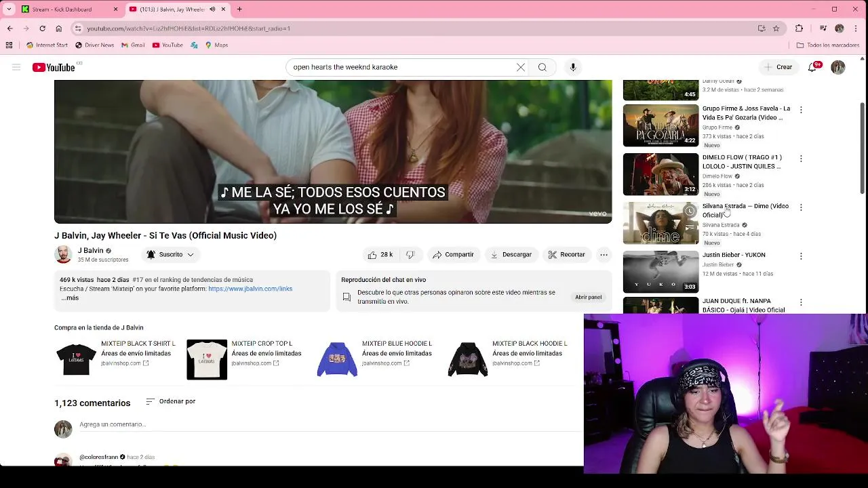
Task: Select the J Balvin YouTube tab
Action: (x=173, y=9)
